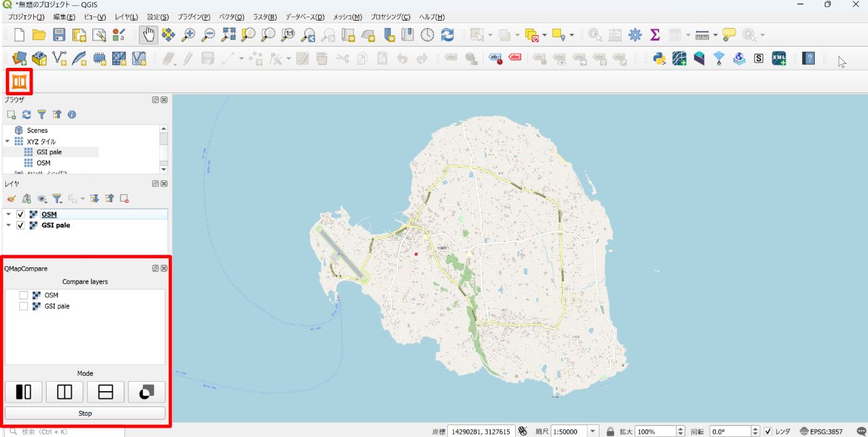Open the scale 1:50000 dropdown
The image size is (868, 437).
pos(594,431)
